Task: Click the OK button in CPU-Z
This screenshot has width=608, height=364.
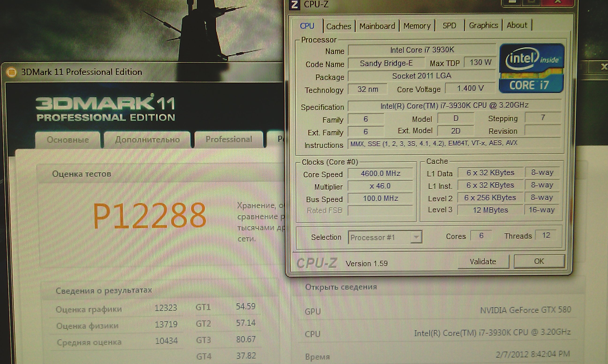Action: tap(539, 261)
